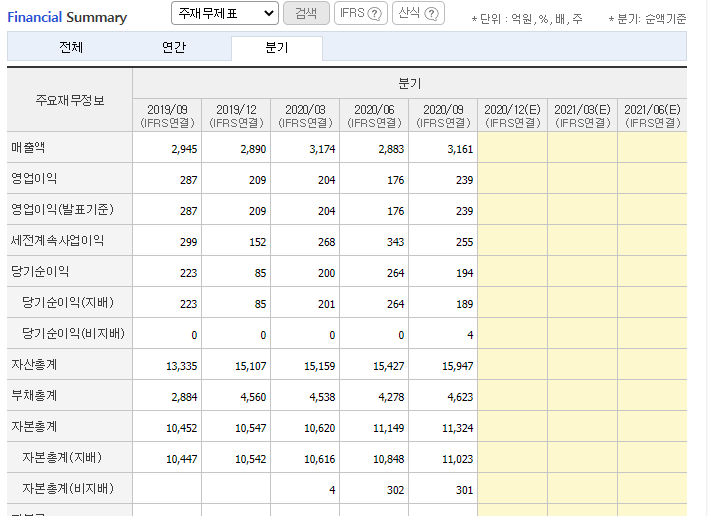Click the 자본총계(비지배) row label

click(x=68, y=488)
